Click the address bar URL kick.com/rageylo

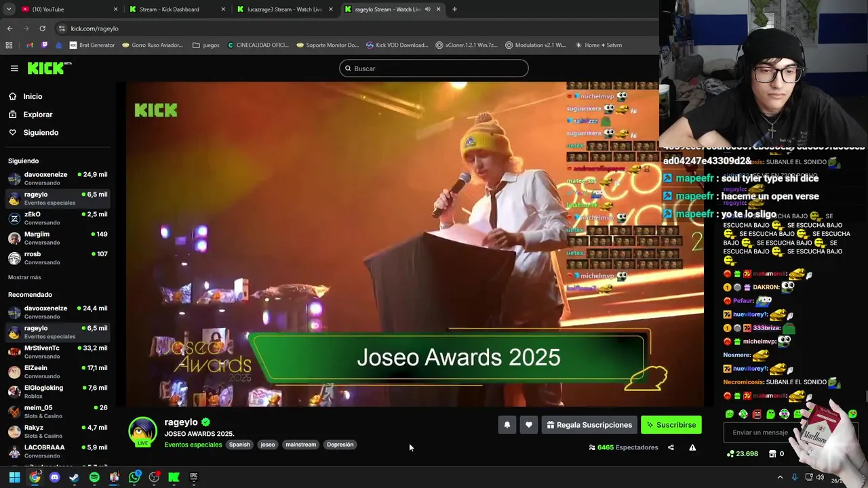tap(94, 28)
